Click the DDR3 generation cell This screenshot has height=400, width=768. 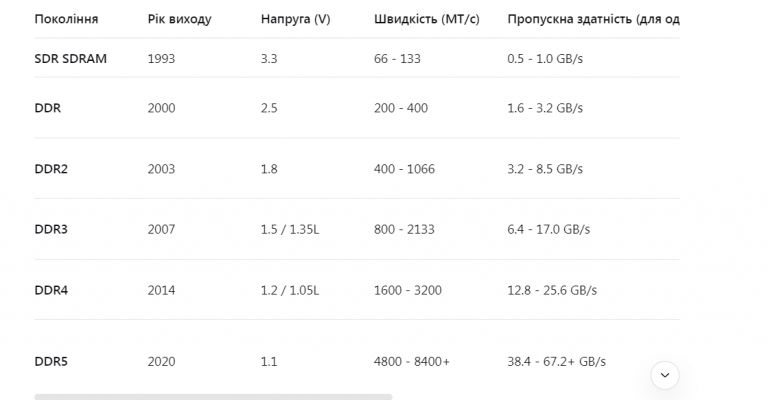click(51, 229)
